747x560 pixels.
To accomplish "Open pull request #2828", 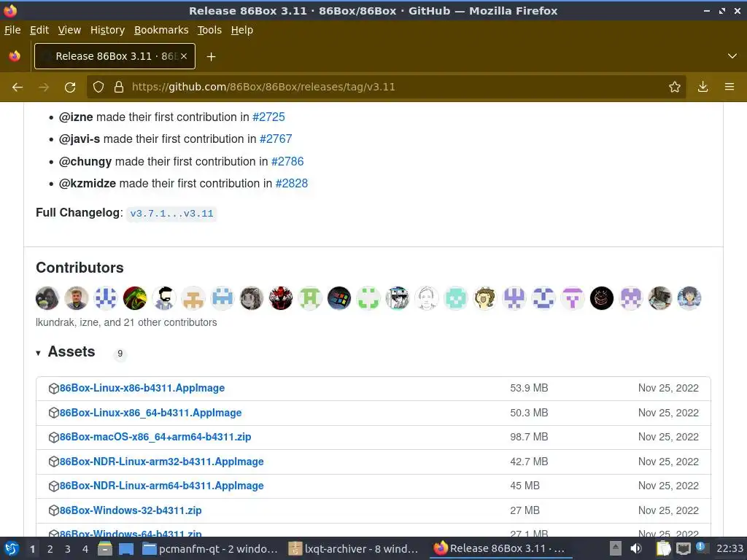I will (x=292, y=183).
